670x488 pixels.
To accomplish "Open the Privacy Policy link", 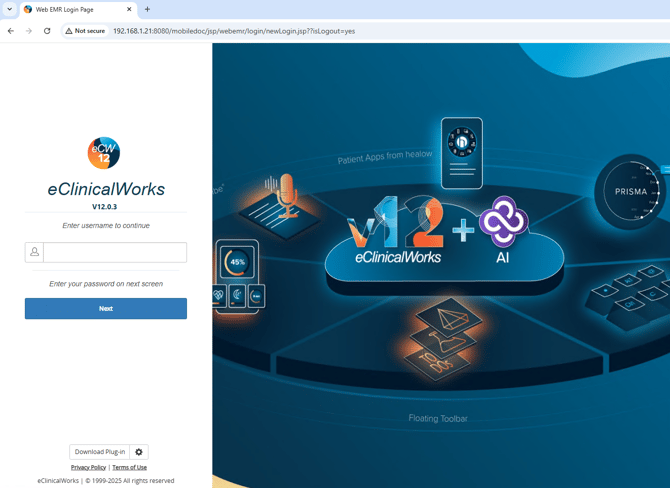I will 88,467.
